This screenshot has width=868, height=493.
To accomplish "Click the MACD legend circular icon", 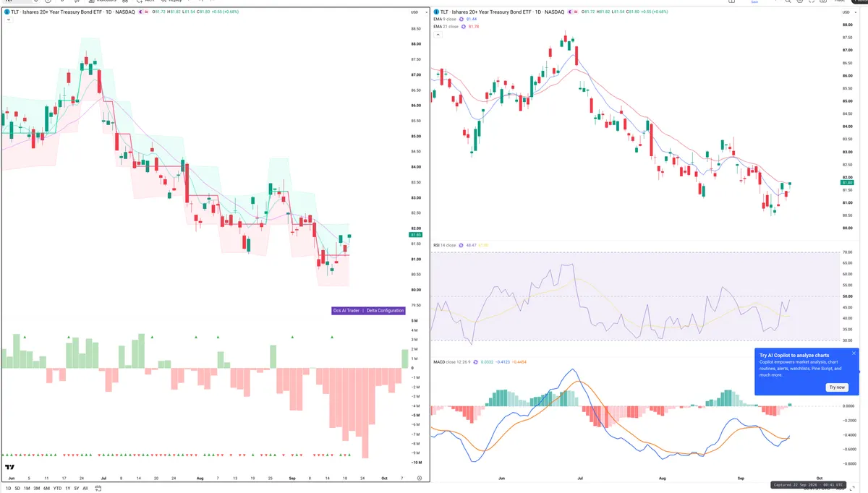I will (475, 362).
